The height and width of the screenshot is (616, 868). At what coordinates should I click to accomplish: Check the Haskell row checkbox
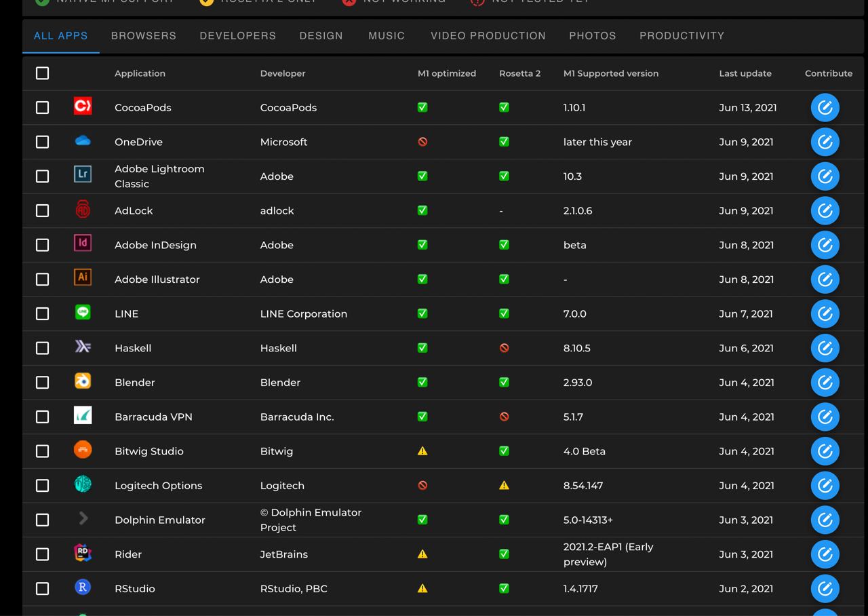click(x=42, y=348)
